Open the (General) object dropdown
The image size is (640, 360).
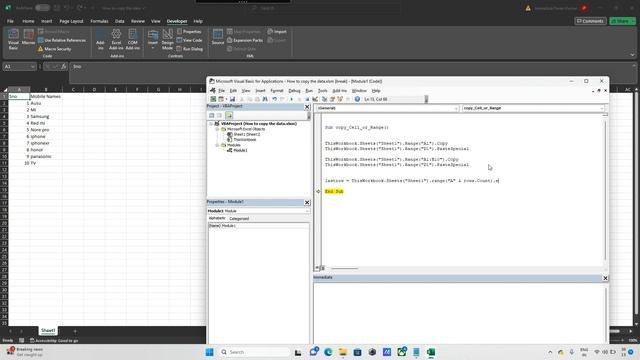pyautogui.click(x=456, y=108)
